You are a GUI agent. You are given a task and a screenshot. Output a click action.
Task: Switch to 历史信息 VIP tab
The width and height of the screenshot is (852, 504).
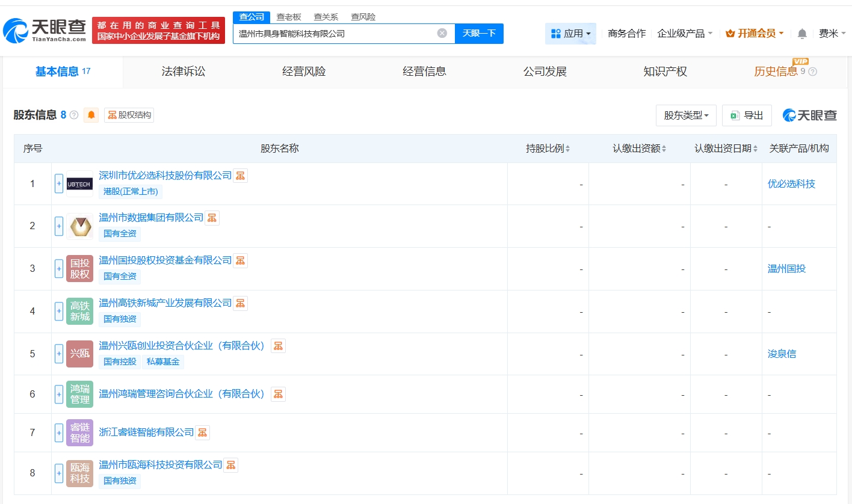point(785,72)
